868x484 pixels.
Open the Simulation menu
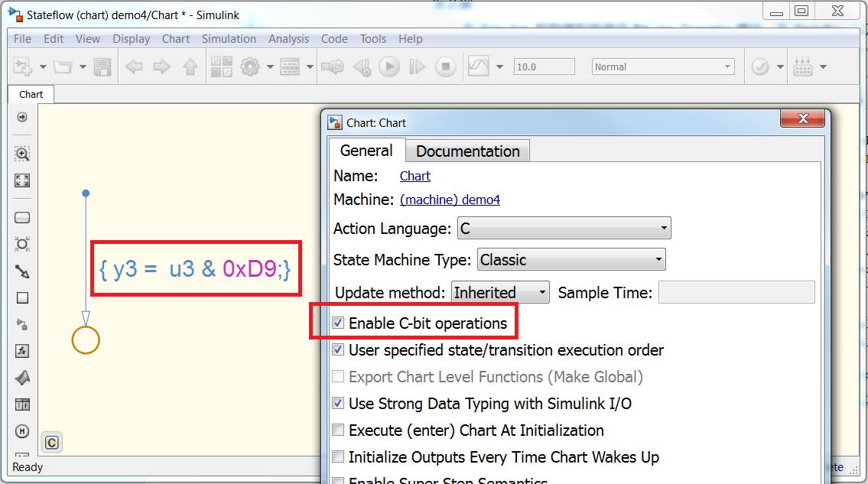tap(229, 39)
